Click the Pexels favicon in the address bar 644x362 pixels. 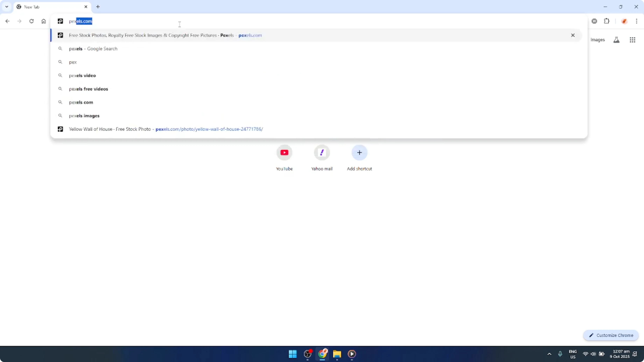click(x=60, y=21)
